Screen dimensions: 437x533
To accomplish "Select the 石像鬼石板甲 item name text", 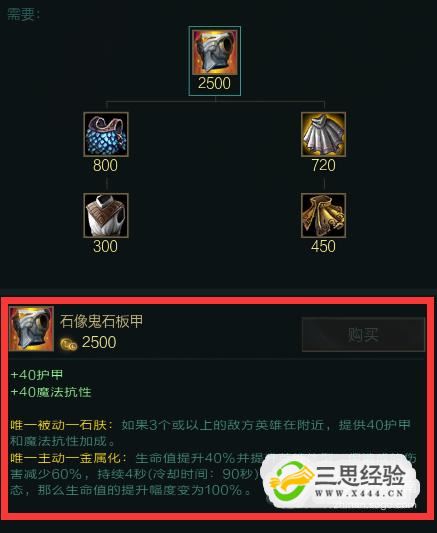I will (102, 321).
